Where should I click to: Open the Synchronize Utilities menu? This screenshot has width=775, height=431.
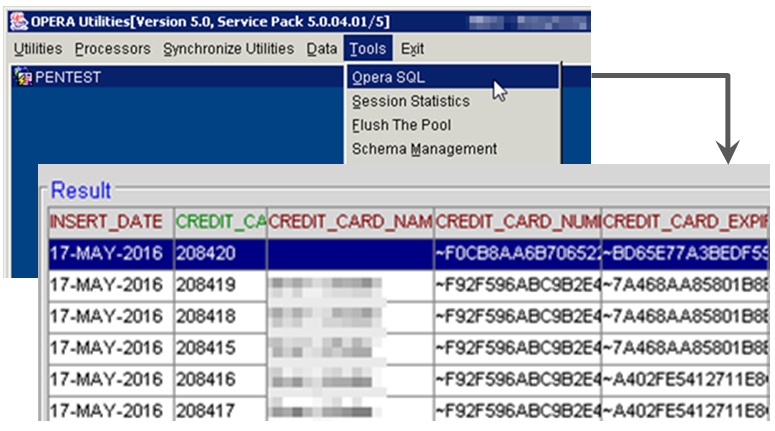[x=228, y=48]
